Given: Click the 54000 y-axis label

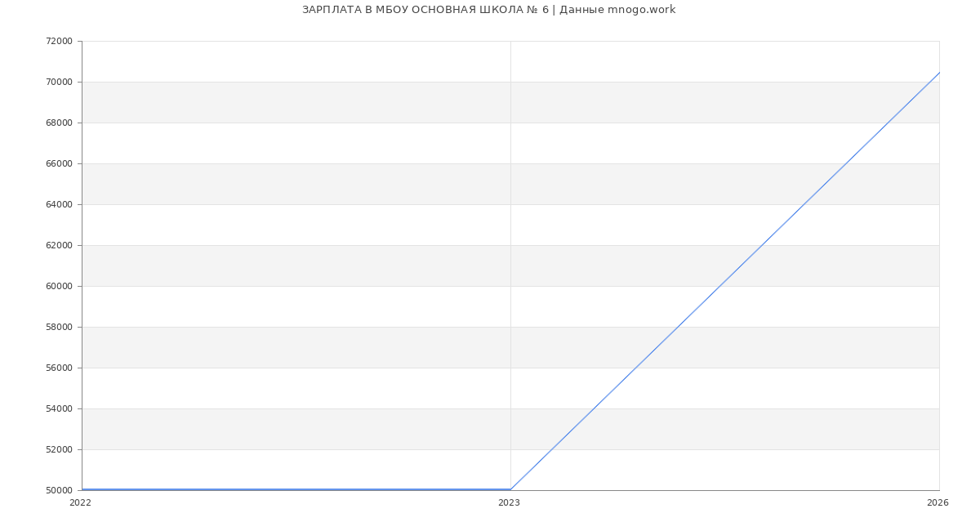Looking at the screenshot, I should pyautogui.click(x=59, y=409).
